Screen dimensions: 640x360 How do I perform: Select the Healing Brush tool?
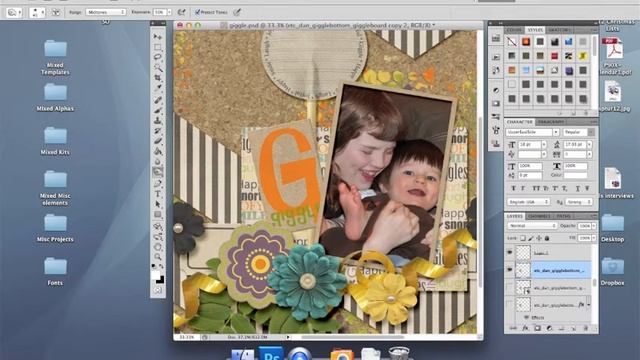pyautogui.click(x=158, y=100)
